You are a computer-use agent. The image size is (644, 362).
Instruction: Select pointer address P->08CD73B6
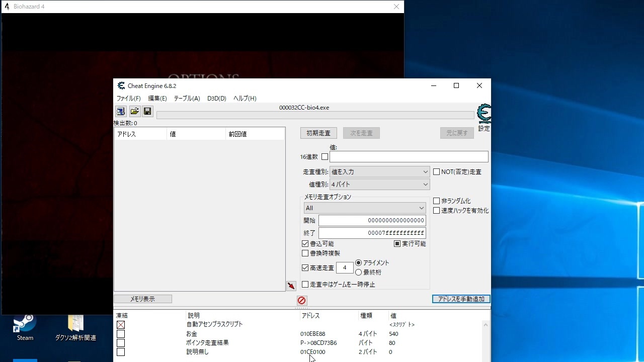point(318,343)
